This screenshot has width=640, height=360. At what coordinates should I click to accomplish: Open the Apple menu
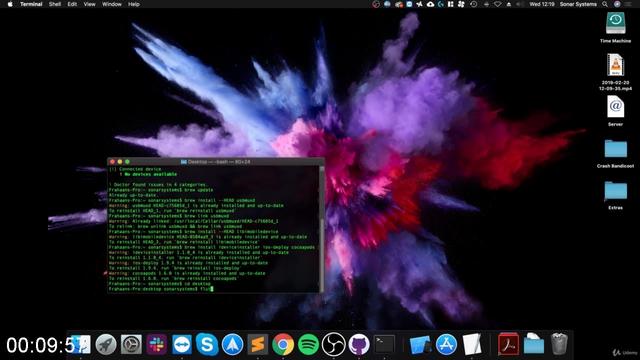coord(10,4)
